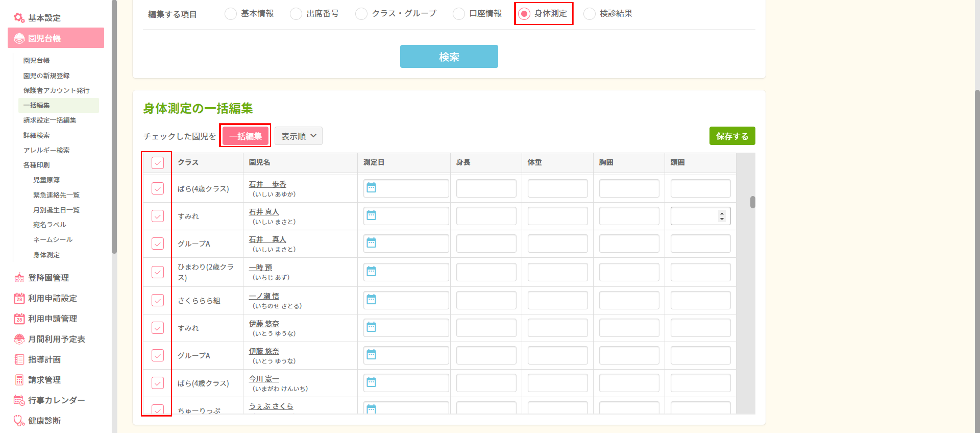Open 宛名ラベル menu item

point(49,225)
